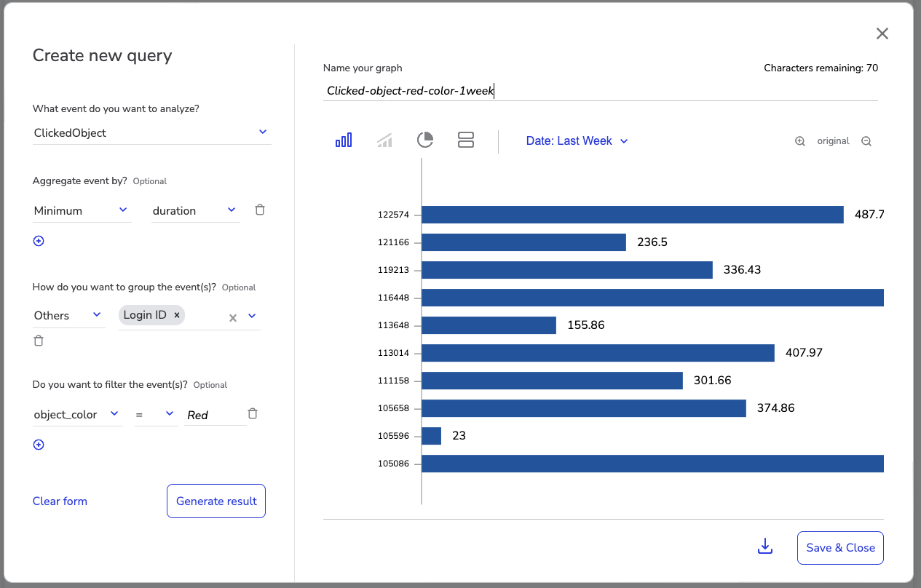Clear all selected group values

click(233, 317)
